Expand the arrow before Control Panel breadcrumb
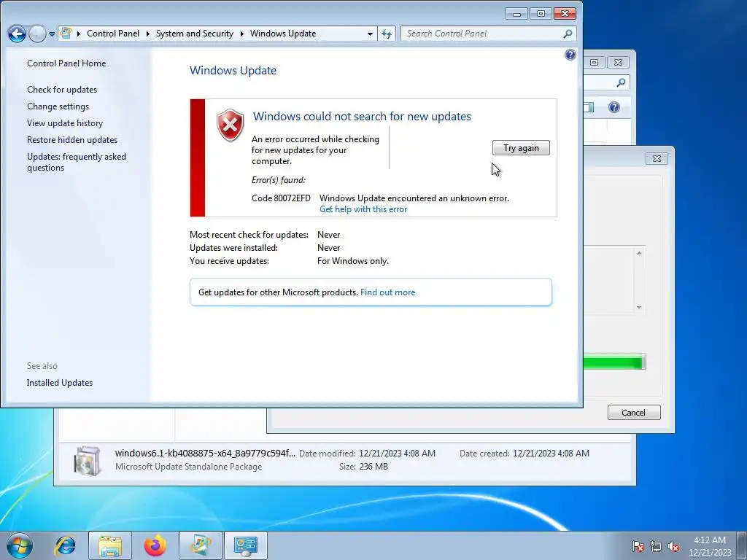This screenshot has width=747, height=560. tap(79, 34)
